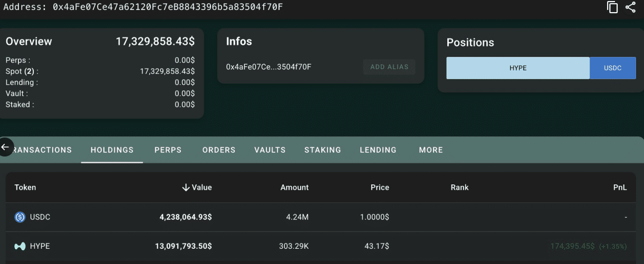Sort table by Rank column header
The width and height of the screenshot is (644, 264).
click(459, 188)
